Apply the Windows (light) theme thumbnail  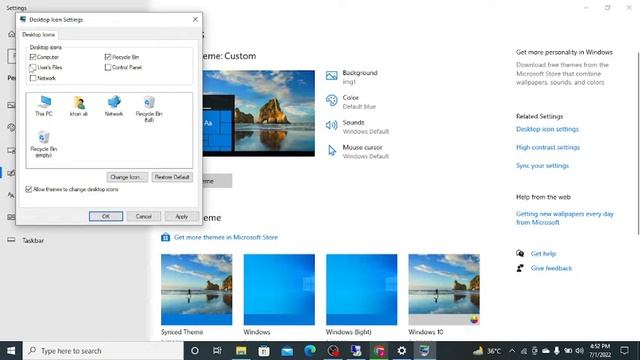tap(361, 289)
